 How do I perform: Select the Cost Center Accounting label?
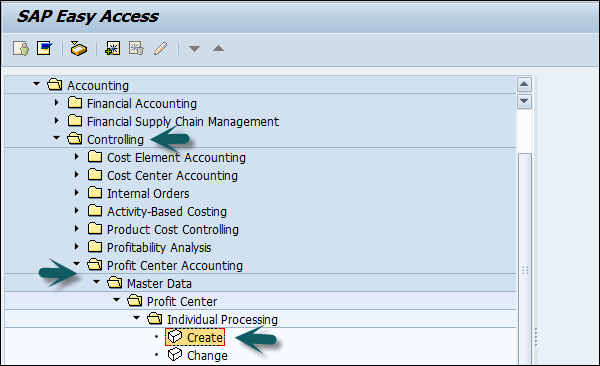point(172,176)
